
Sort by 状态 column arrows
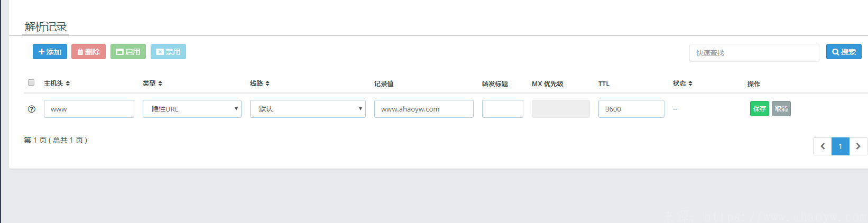[x=690, y=83]
